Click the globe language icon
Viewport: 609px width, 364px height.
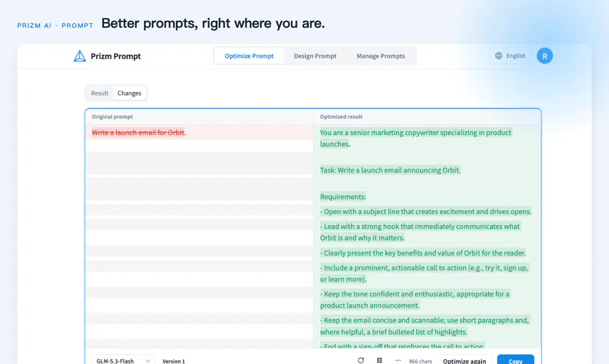point(499,56)
